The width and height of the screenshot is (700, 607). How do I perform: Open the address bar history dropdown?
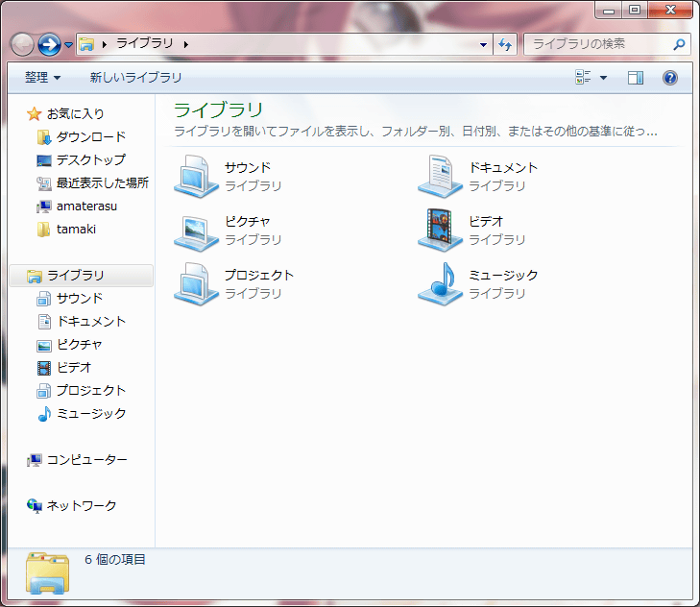click(x=484, y=44)
